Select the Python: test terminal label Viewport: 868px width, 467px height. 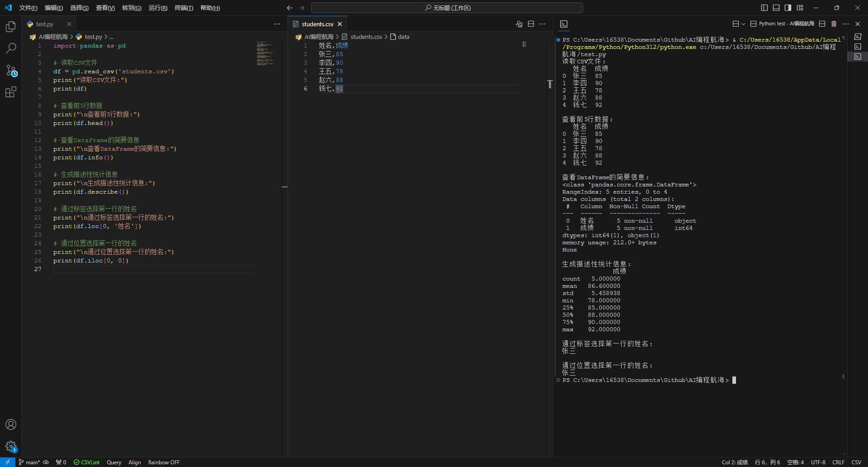(782, 24)
